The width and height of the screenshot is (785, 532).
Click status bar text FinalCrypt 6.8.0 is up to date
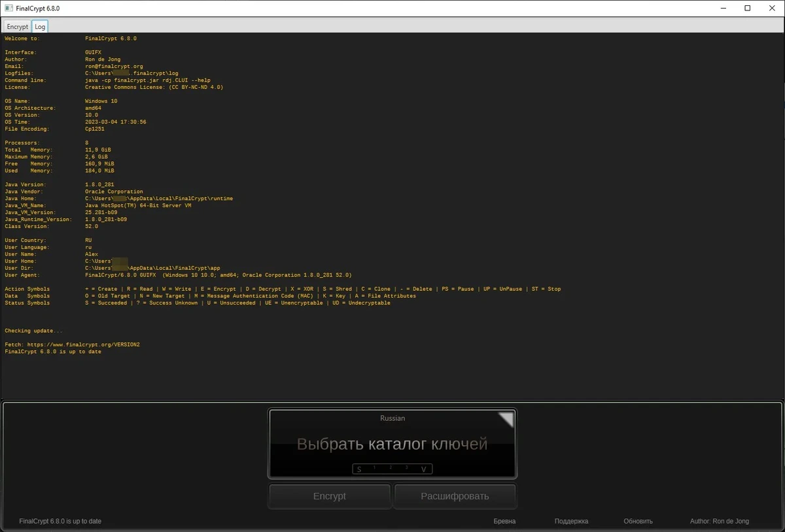point(60,522)
